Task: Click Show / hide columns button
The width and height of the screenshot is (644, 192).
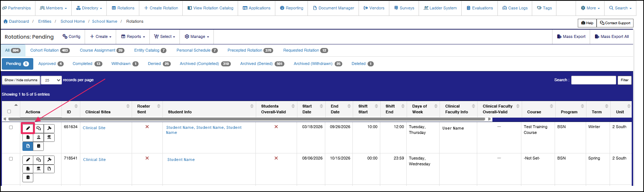Action: 21,80
